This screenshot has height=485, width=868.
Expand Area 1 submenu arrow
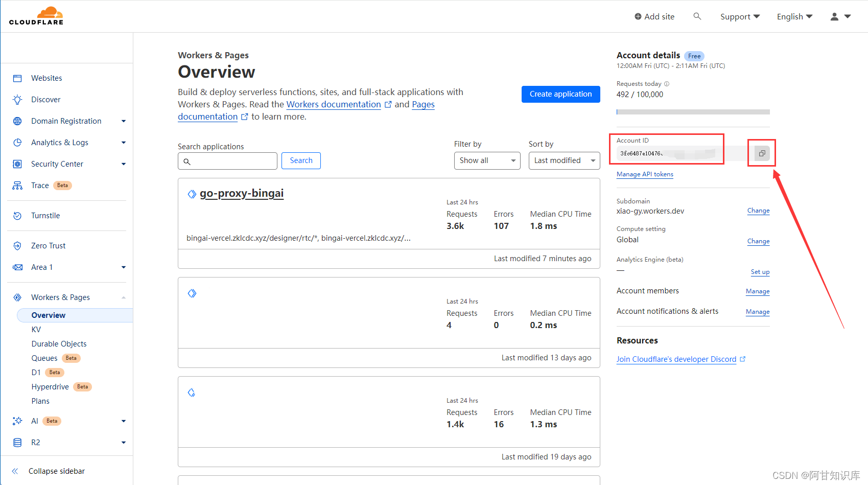pyautogui.click(x=124, y=267)
